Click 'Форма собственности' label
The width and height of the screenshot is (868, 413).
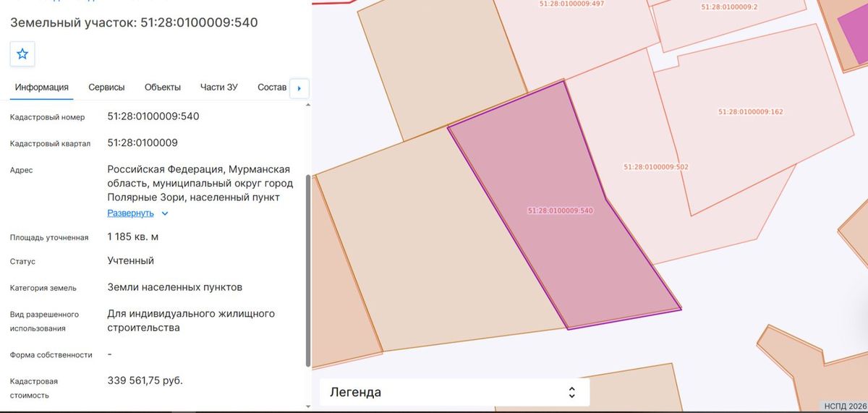point(51,355)
